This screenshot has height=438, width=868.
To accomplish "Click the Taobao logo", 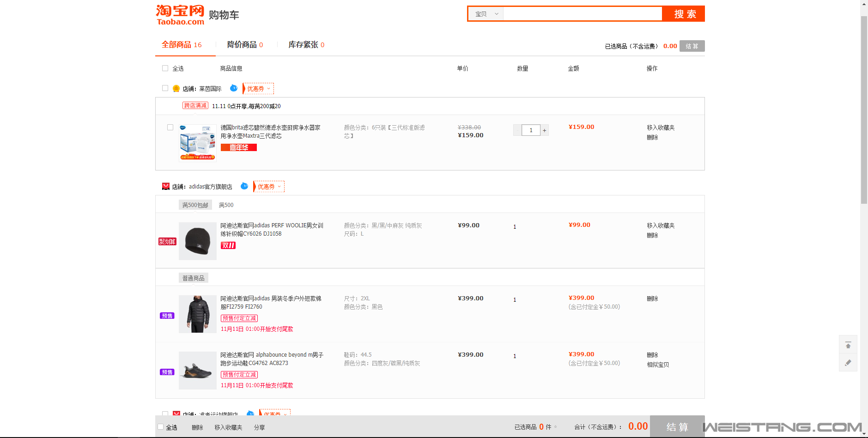I will (180, 15).
